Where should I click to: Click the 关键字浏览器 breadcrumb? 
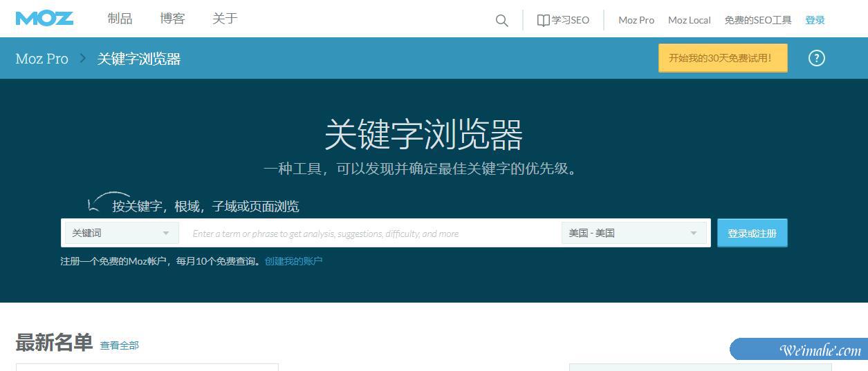(139, 59)
